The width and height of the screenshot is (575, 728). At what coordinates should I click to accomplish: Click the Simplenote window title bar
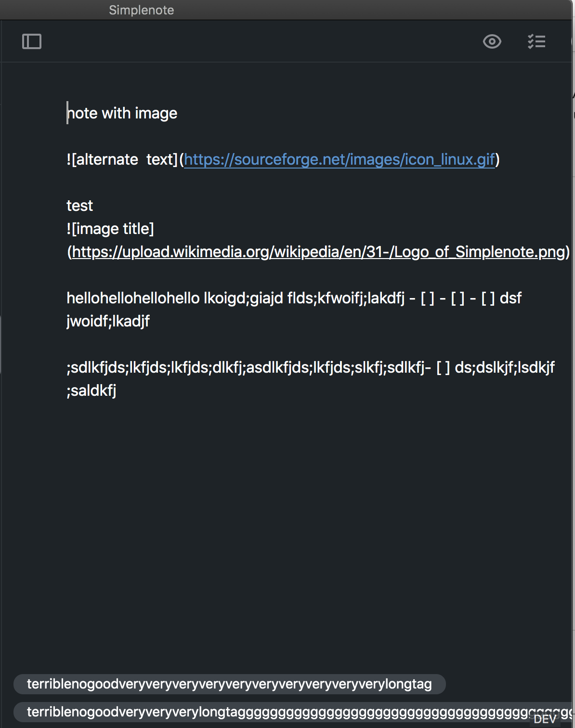coord(142,10)
